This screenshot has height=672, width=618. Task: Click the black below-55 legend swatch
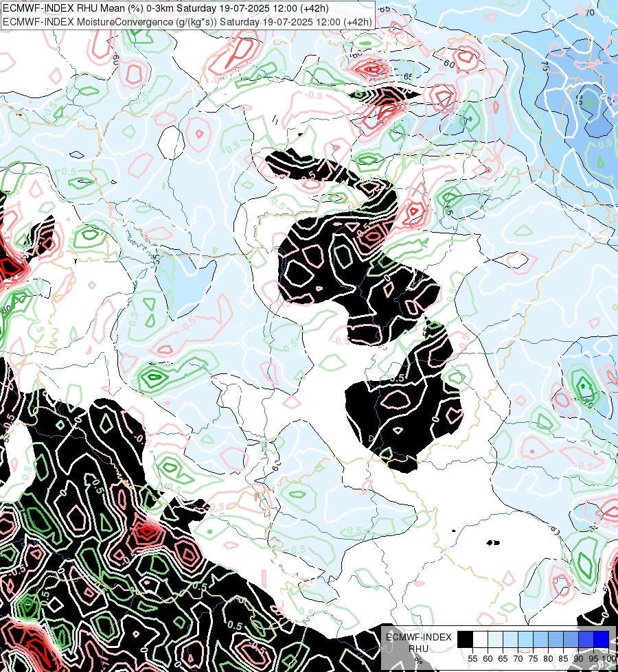click(465, 639)
